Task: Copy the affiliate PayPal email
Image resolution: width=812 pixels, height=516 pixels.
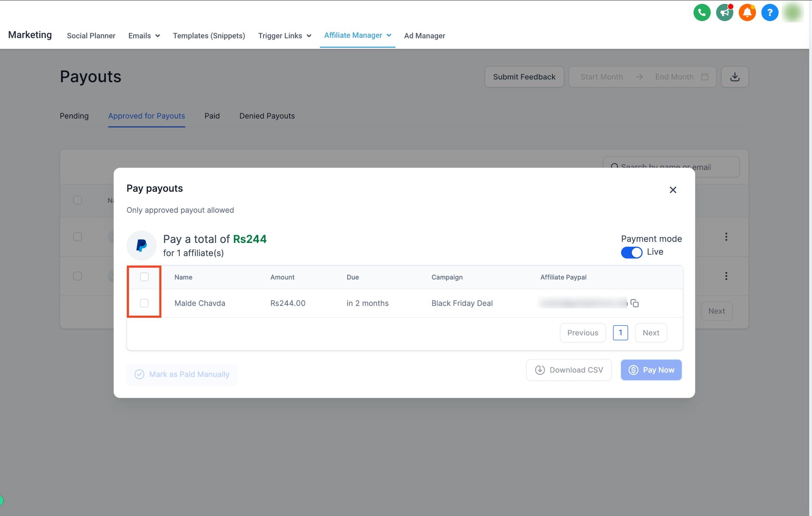Action: click(635, 303)
